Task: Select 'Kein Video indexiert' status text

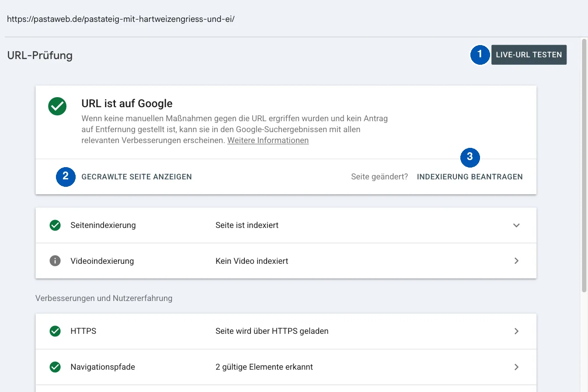Action: click(252, 261)
